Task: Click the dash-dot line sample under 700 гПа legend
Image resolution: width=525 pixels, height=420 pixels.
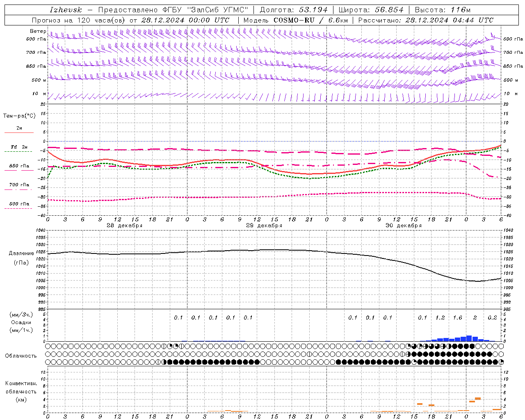Action: tap(18, 190)
